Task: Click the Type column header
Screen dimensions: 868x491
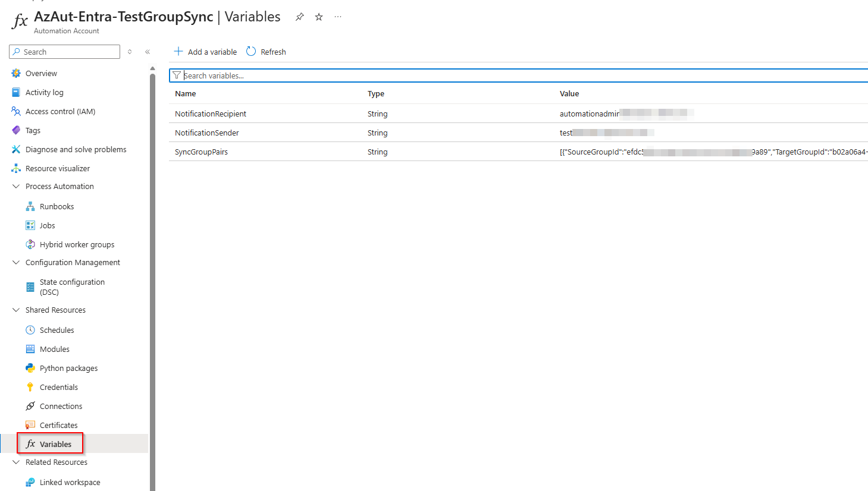Action: coord(376,93)
